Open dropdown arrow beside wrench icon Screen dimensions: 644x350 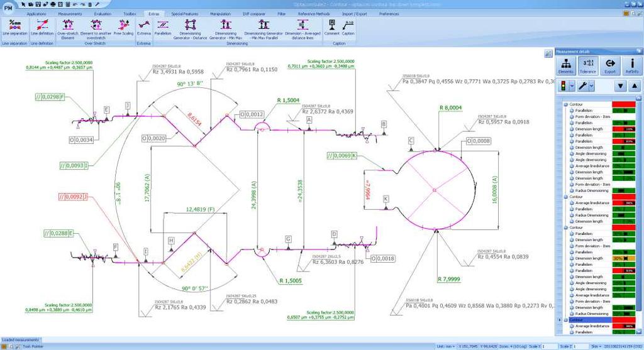click(591, 85)
